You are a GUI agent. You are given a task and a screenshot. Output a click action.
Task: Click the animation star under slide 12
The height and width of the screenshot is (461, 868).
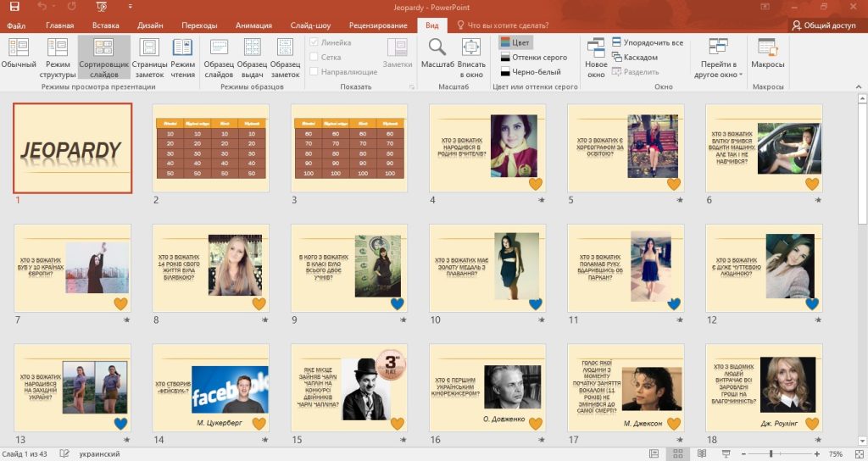(x=818, y=319)
